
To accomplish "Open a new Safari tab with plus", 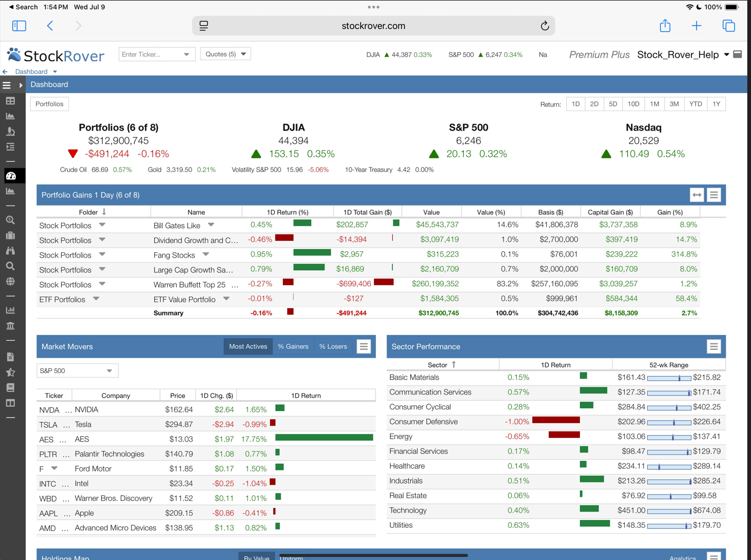I will [696, 26].
